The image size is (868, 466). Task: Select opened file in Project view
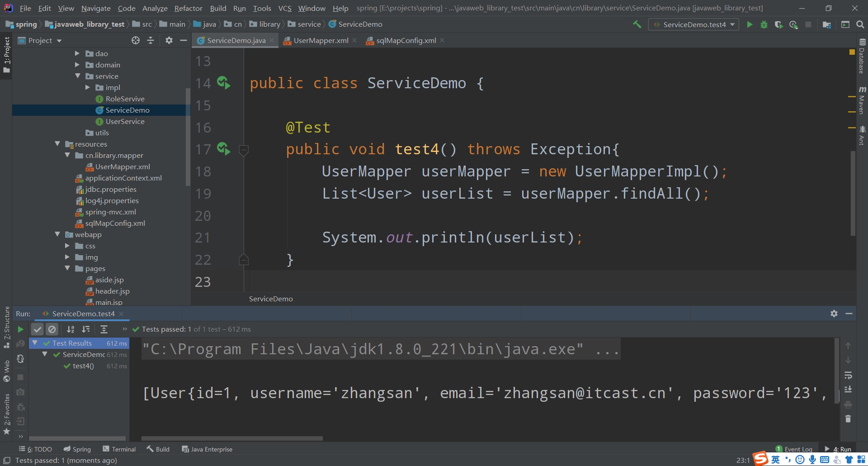[x=135, y=40]
